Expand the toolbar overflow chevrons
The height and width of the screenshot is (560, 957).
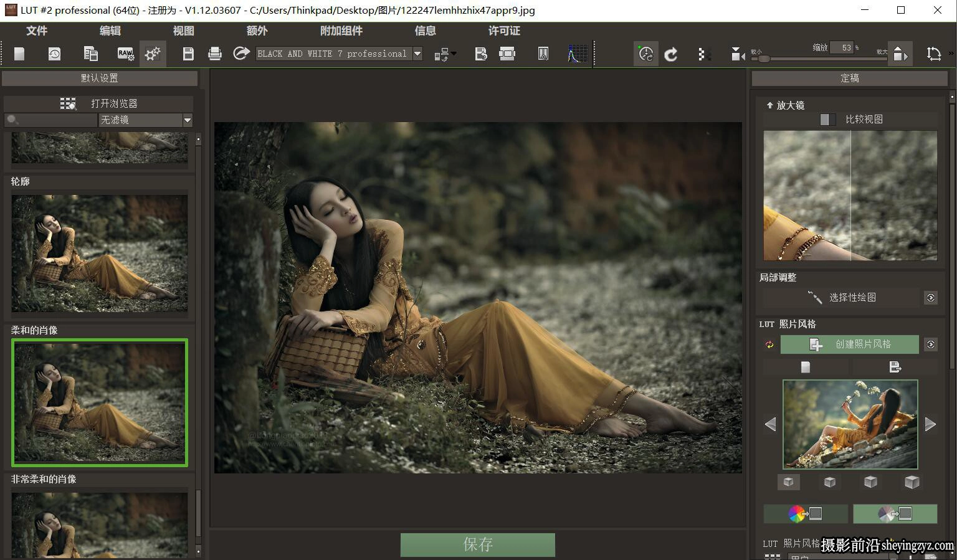tap(951, 54)
